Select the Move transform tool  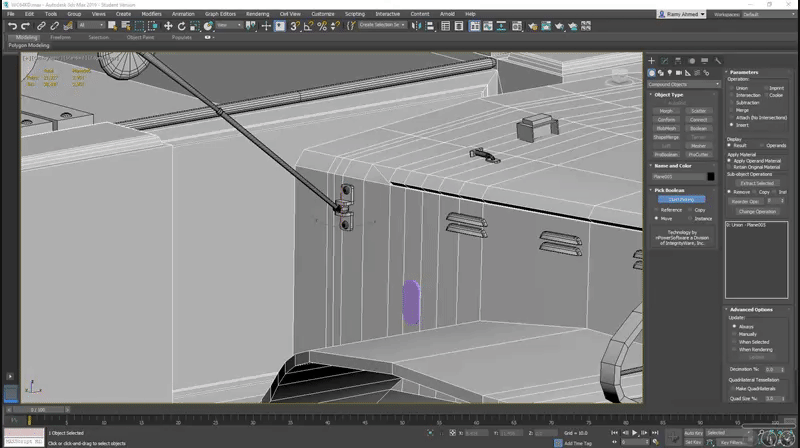(x=168, y=25)
